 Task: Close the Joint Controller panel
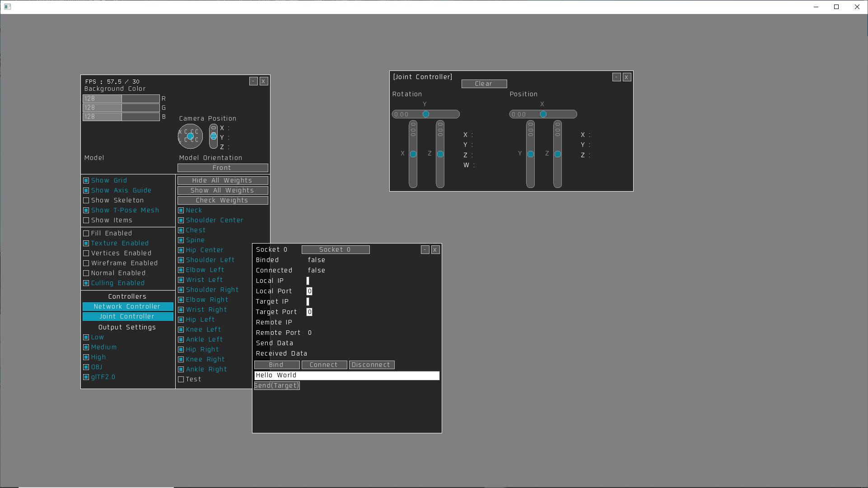[x=627, y=77]
